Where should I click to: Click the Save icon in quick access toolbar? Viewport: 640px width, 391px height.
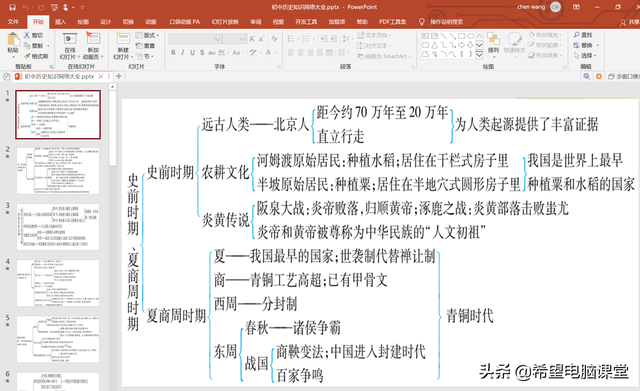click(12, 7)
